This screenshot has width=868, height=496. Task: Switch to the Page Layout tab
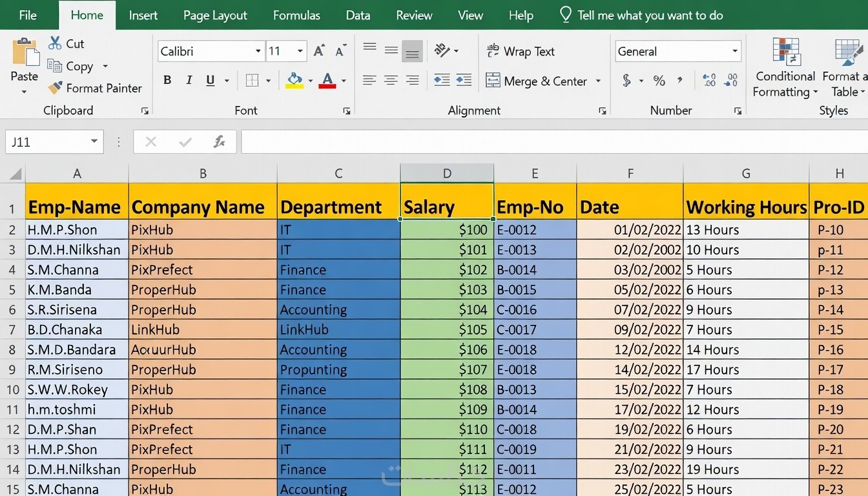(x=215, y=15)
